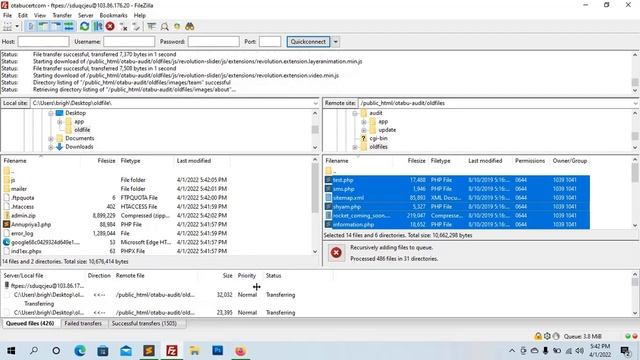The width and height of the screenshot is (640, 360).
Task: Select the oldfiles folder in remote tree
Action: tap(378, 147)
